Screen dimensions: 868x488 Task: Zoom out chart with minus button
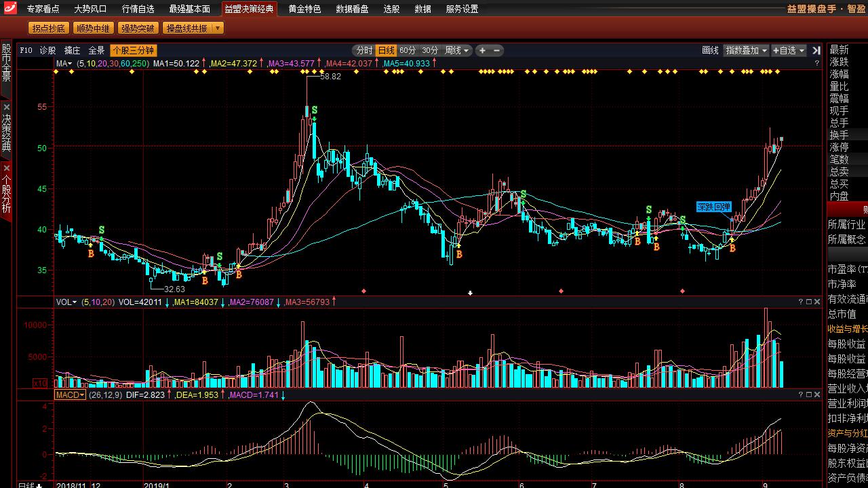pos(497,50)
